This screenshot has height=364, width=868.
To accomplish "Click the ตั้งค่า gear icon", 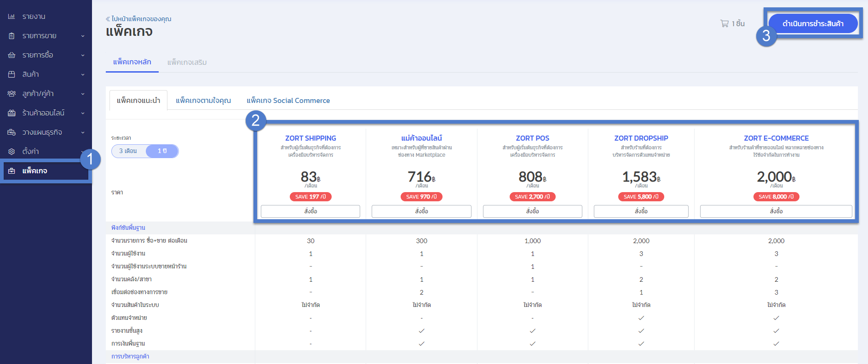I will (x=11, y=152).
